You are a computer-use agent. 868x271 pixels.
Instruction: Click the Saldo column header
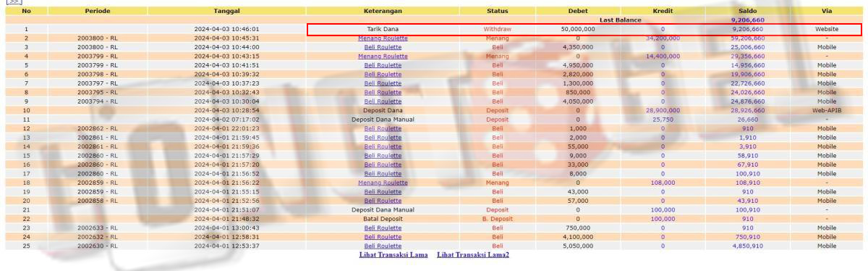coord(747,11)
